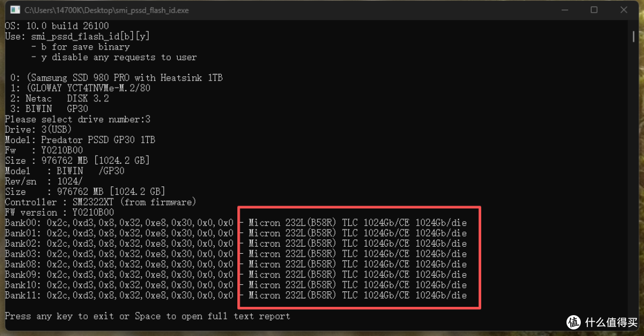Click 'Size : 976762 MB [1024.2 GB]' first line

[x=77, y=160]
